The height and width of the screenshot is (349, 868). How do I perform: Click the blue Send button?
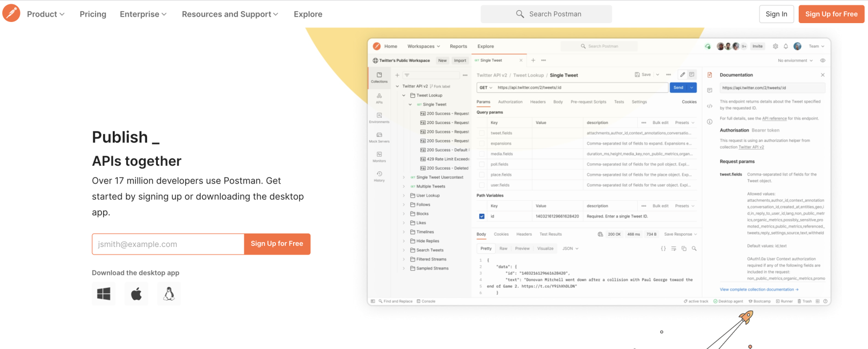(679, 88)
